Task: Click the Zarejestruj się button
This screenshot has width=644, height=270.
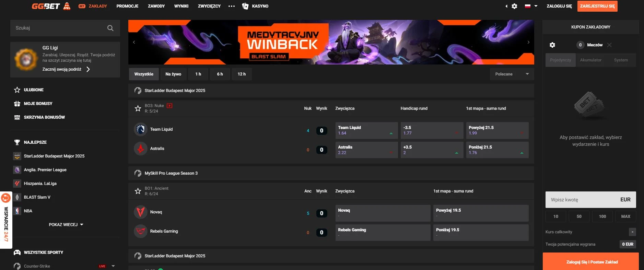Action: click(x=597, y=6)
